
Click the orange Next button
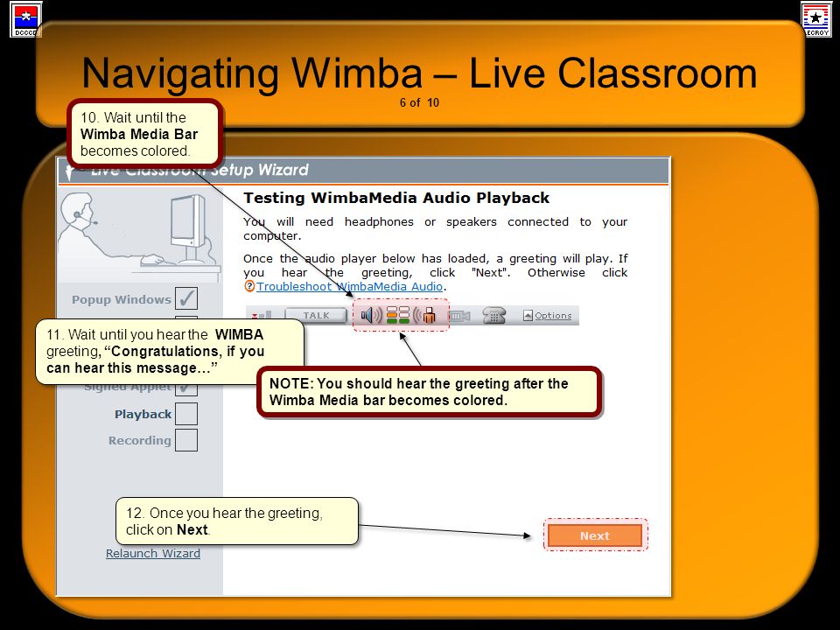point(595,535)
